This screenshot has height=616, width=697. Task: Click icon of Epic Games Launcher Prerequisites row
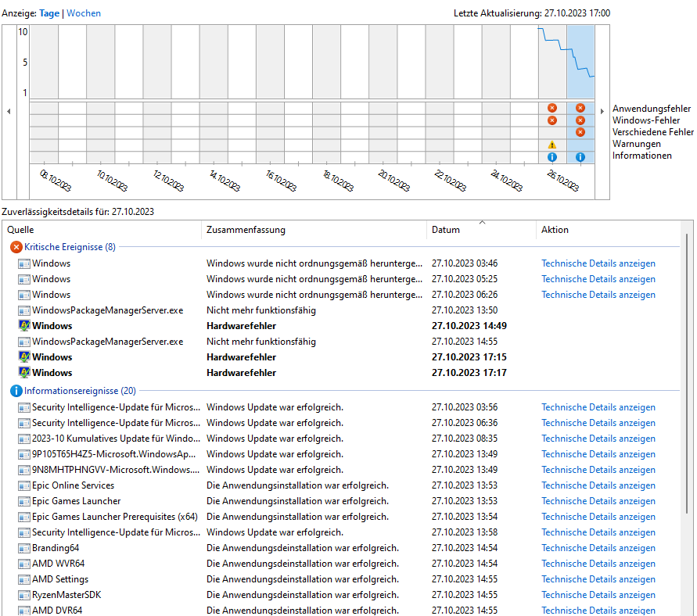(x=24, y=517)
